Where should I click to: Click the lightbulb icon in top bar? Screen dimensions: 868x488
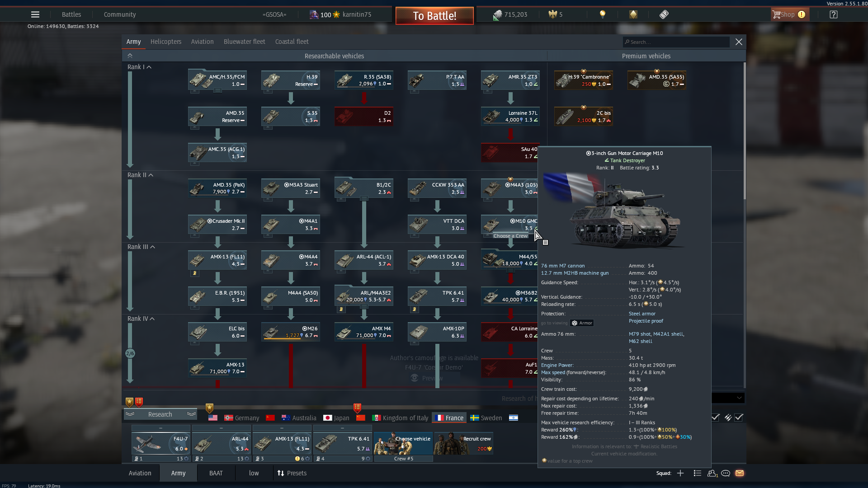pyautogui.click(x=602, y=14)
